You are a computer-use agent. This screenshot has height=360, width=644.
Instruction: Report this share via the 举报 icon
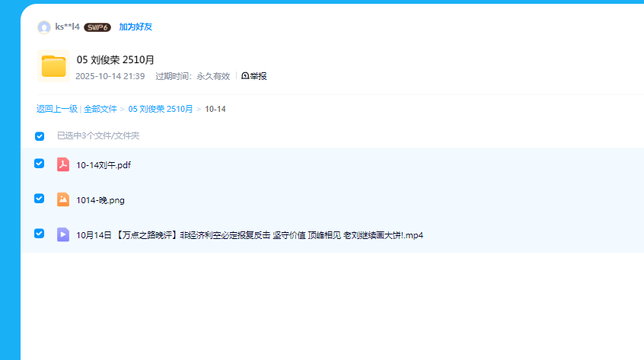[245, 76]
